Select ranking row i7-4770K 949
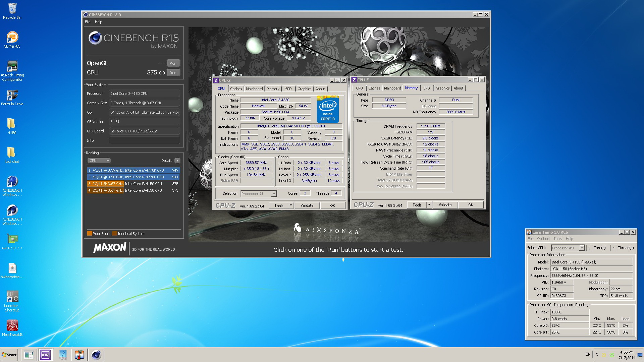This screenshot has width=644, height=362. 133,170
